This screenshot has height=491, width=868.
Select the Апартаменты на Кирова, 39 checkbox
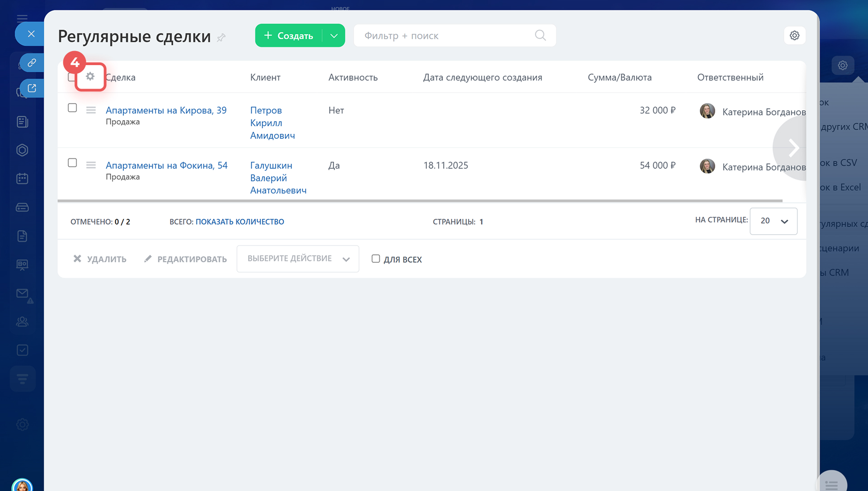click(72, 108)
